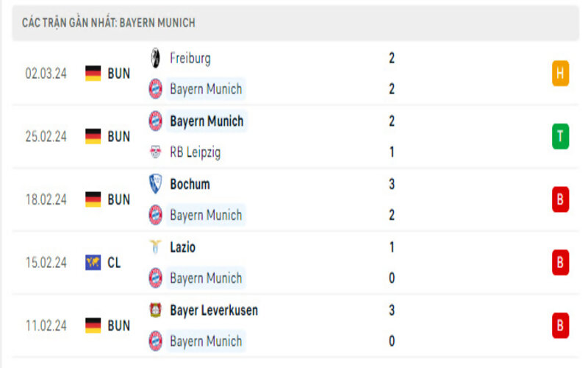Open the RB Leipzig team link
The height and width of the screenshot is (368, 588).
pyautogui.click(x=195, y=152)
